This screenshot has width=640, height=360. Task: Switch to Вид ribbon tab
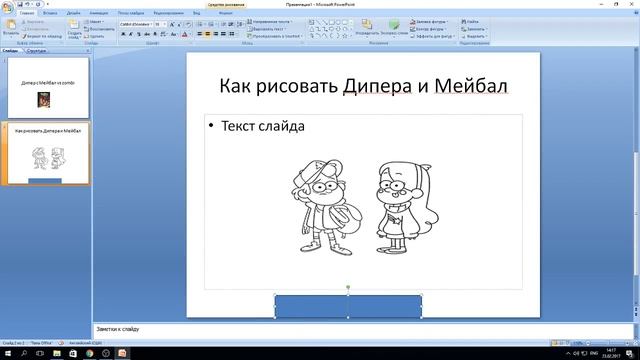click(197, 13)
